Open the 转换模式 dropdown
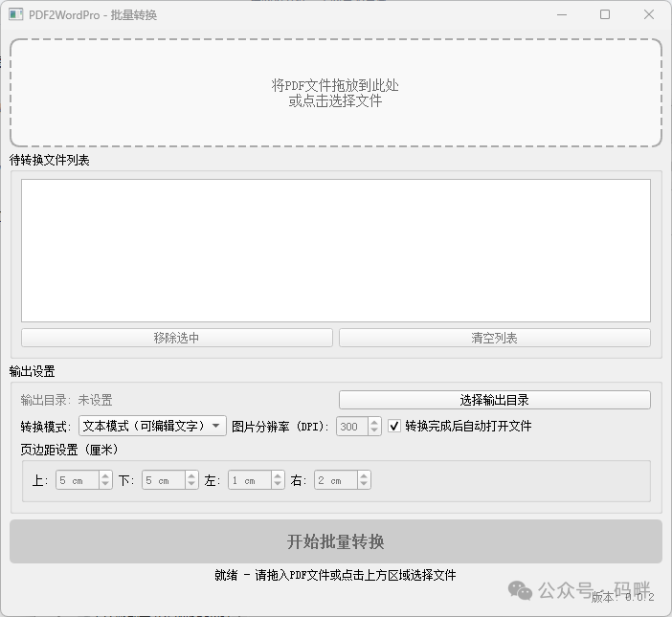The image size is (672, 617). point(152,427)
